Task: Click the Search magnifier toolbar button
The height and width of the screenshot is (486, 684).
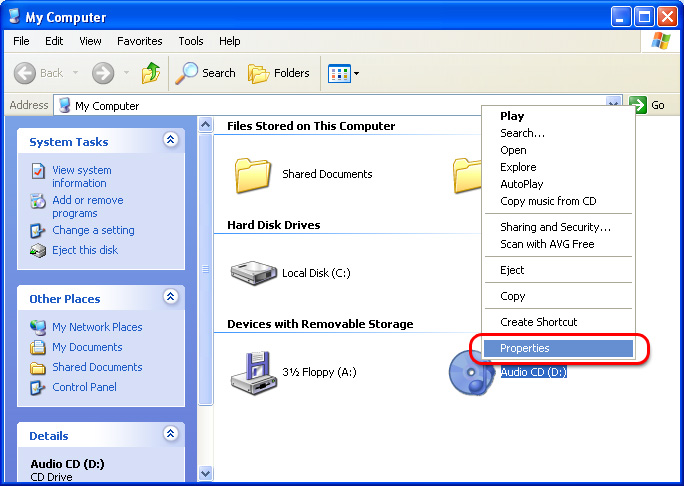Action: pyautogui.click(x=205, y=73)
